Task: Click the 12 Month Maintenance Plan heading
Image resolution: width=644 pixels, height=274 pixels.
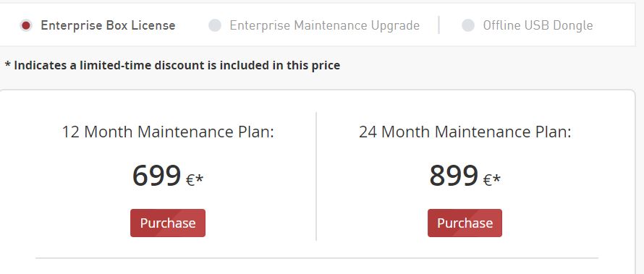Action: pos(168,132)
